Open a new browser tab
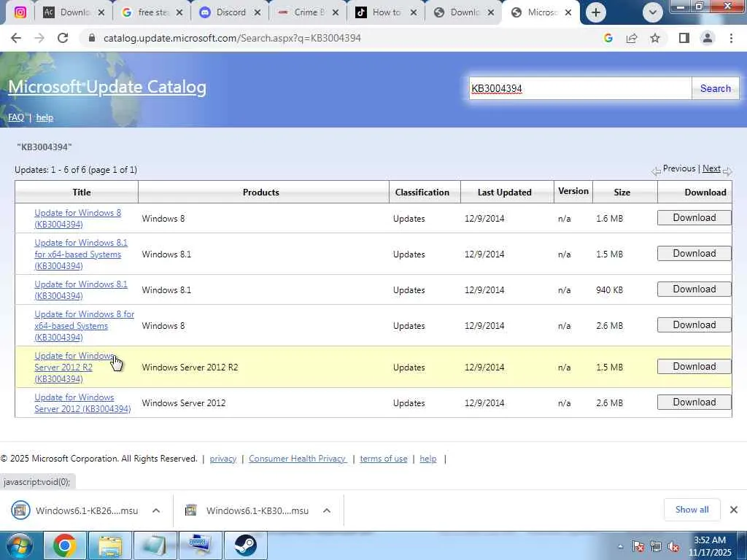Image resolution: width=747 pixels, height=560 pixels. coord(595,12)
